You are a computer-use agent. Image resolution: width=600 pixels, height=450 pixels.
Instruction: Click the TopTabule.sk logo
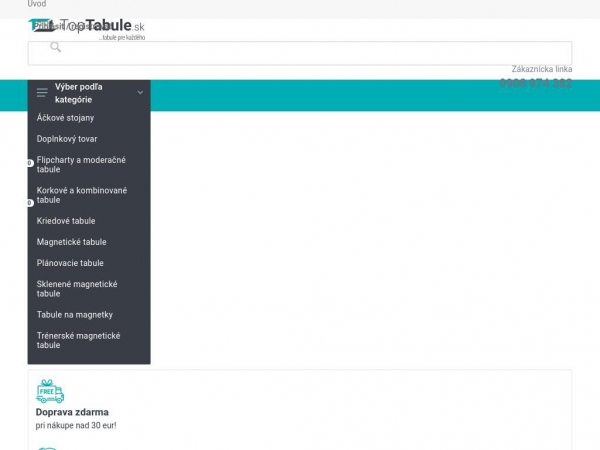pos(86,29)
